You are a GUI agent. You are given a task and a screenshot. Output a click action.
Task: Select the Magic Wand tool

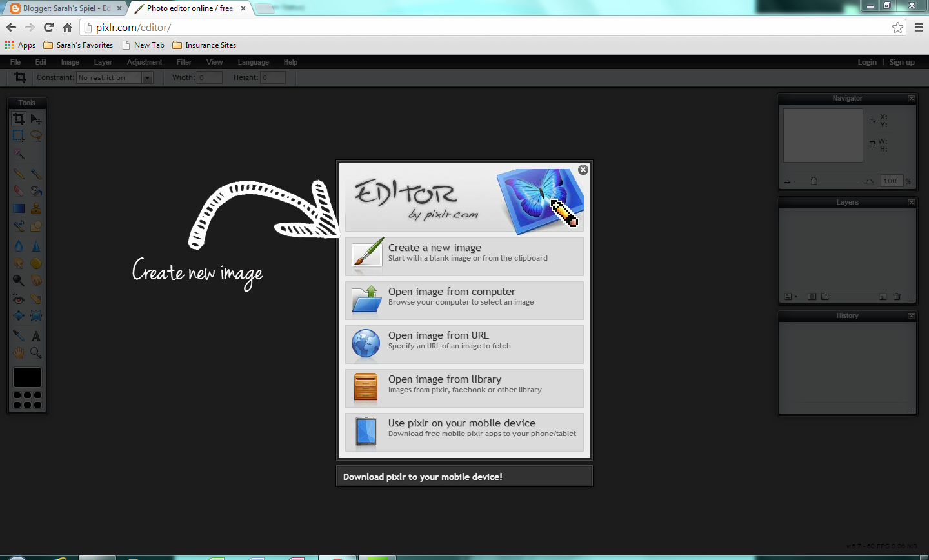[x=19, y=154]
